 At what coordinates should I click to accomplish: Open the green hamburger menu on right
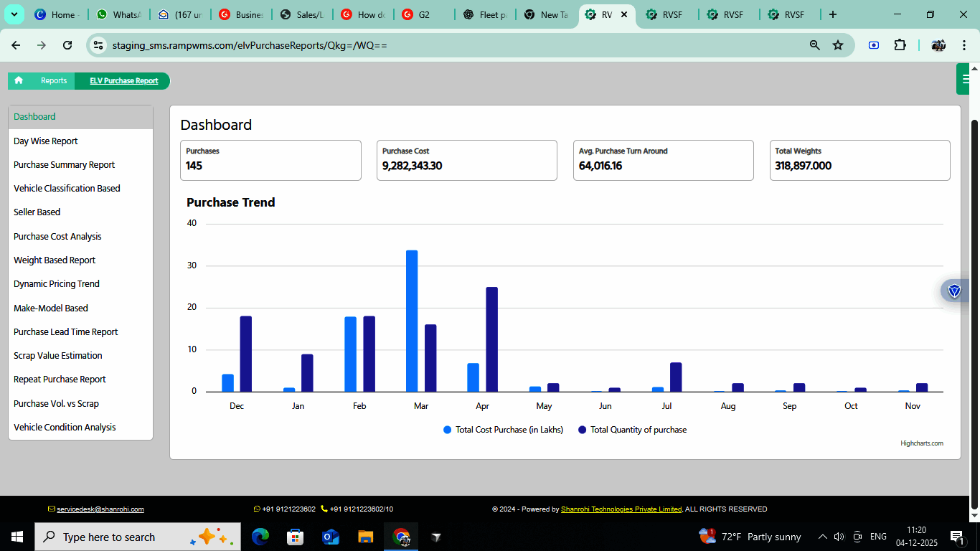coord(966,79)
